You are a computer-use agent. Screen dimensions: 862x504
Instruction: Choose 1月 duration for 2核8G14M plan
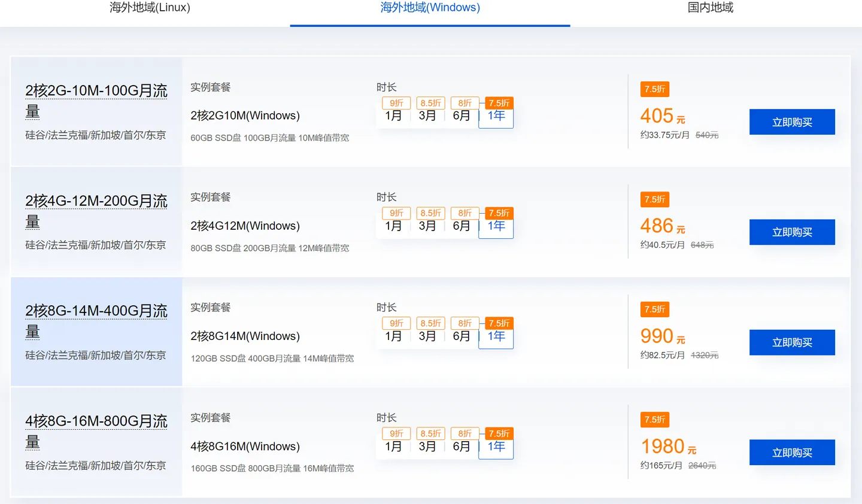(x=393, y=336)
